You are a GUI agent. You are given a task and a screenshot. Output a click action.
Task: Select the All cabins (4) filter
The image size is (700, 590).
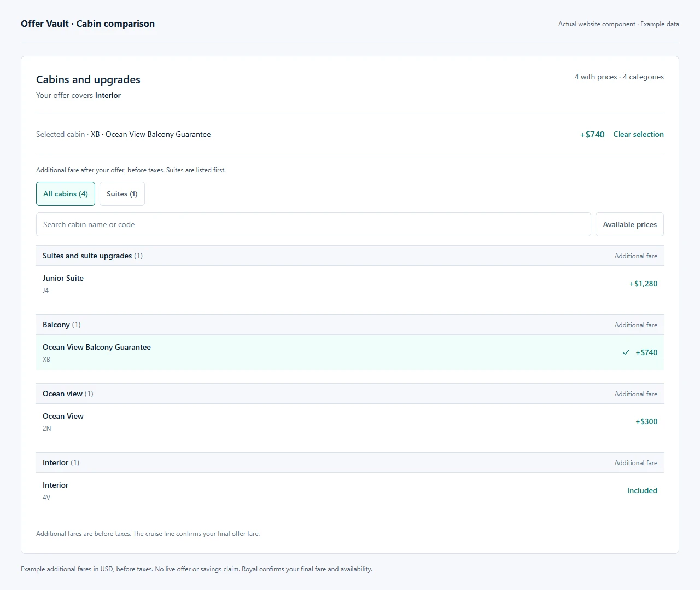coord(66,194)
